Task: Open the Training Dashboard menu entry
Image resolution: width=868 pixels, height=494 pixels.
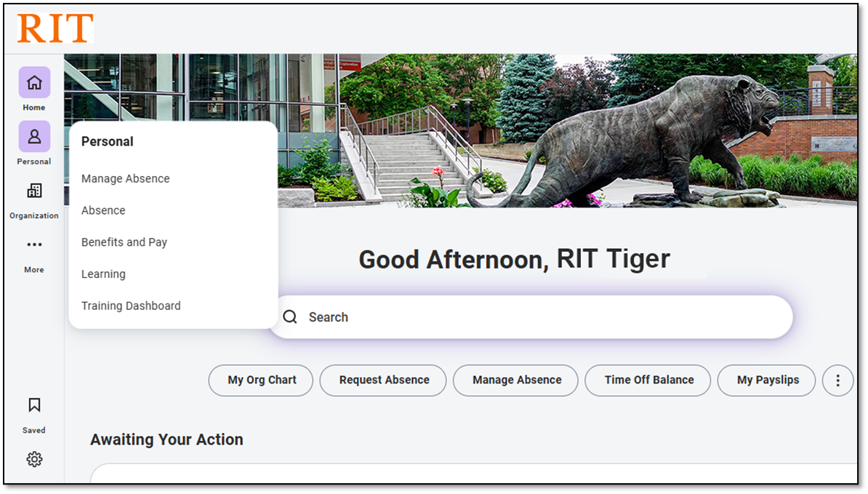Action: tap(131, 306)
